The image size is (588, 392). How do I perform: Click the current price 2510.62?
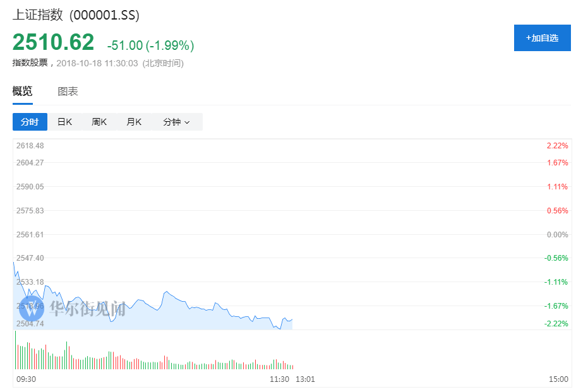(53, 42)
